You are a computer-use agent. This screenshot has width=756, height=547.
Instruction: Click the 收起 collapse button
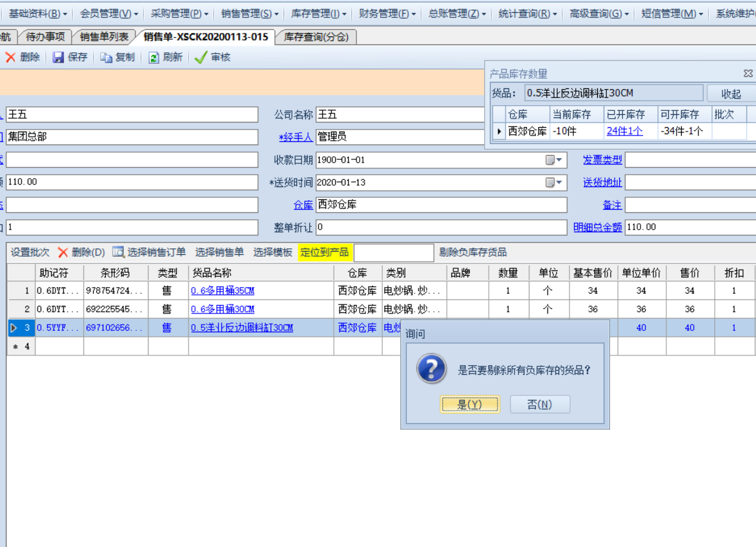pyautogui.click(x=731, y=94)
